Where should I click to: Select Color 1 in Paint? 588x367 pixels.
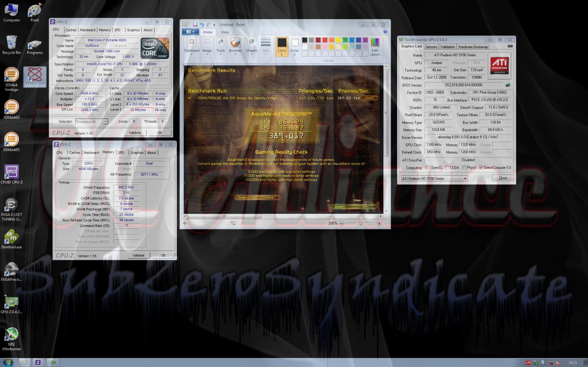coord(282,46)
